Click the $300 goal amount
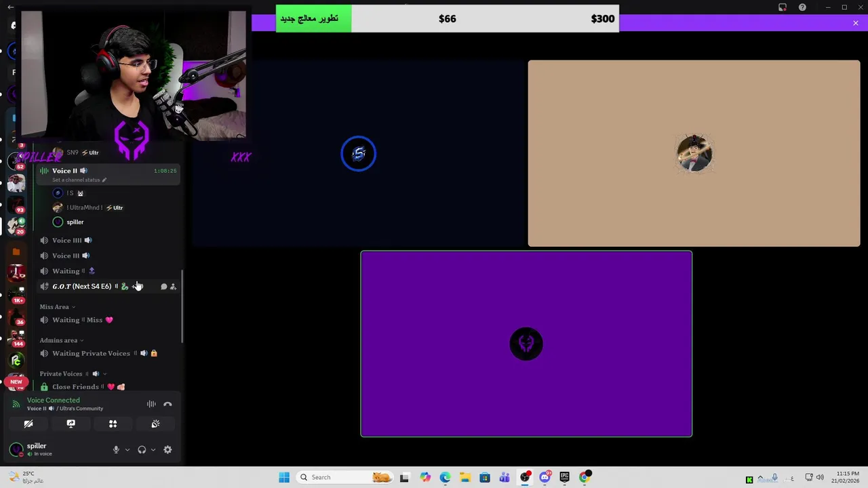The image size is (868, 488). click(x=602, y=19)
